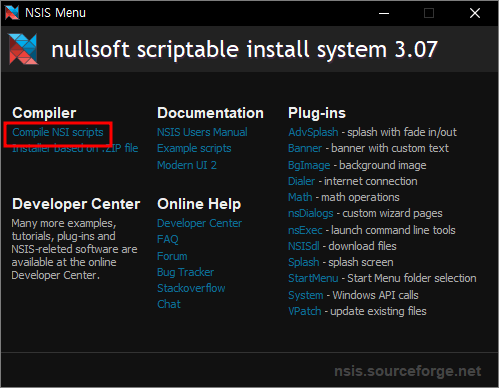Click 'custom wizard pages' description text
499x388 pixels.
point(392,213)
